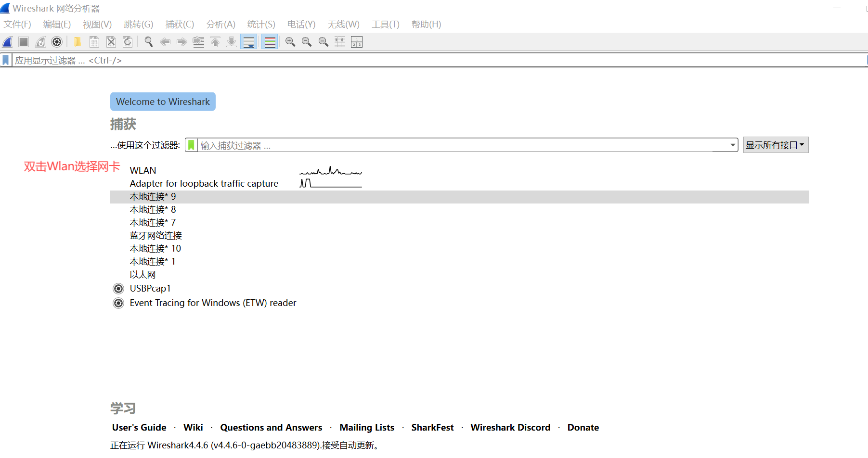Viewport: 868px width, 458px height.
Task: Save capture file toolbar icon
Action: point(94,42)
